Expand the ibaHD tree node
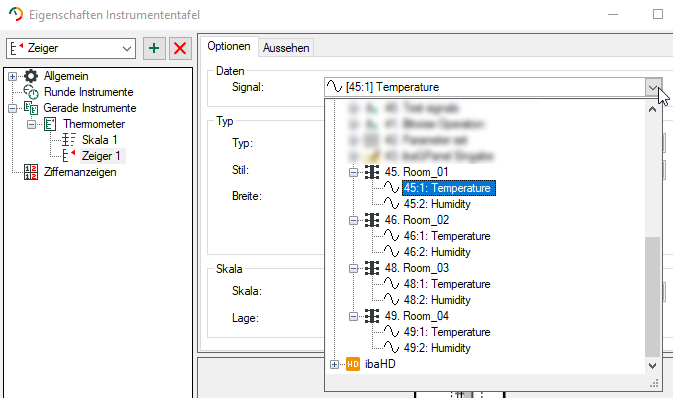673x398 pixels. click(334, 365)
